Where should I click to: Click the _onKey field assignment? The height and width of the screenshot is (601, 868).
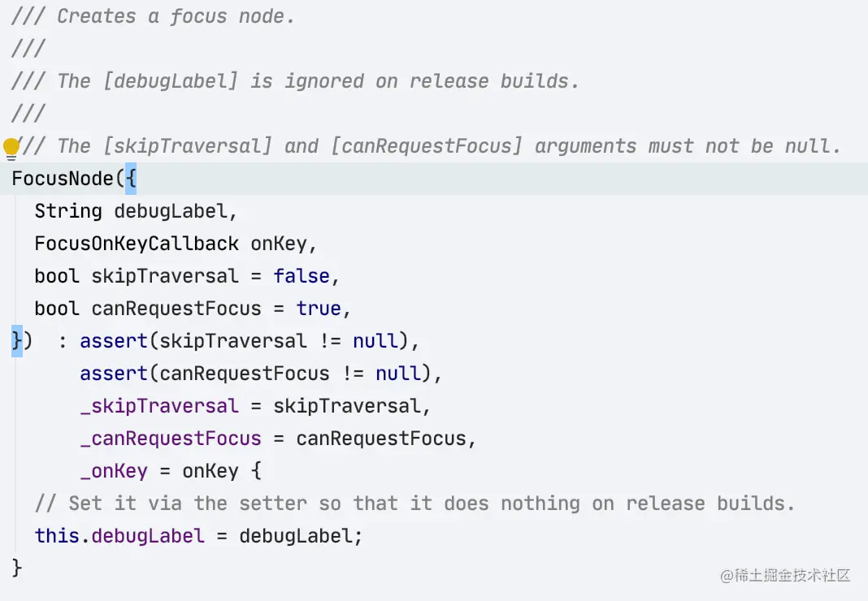[x=114, y=471]
